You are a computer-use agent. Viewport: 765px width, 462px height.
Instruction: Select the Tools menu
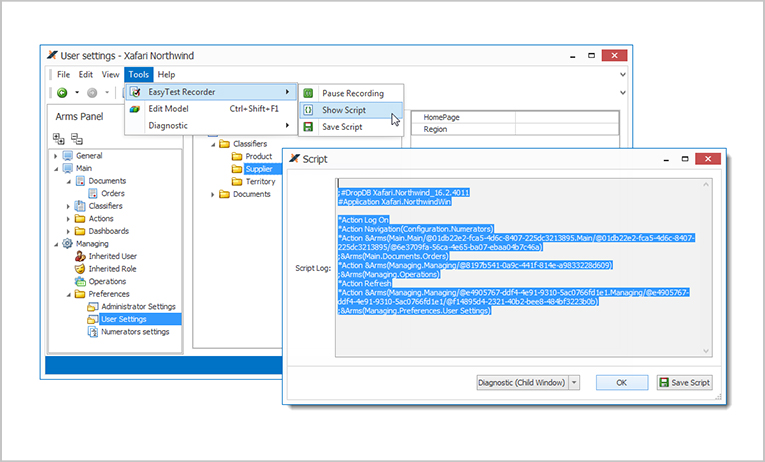coord(139,75)
